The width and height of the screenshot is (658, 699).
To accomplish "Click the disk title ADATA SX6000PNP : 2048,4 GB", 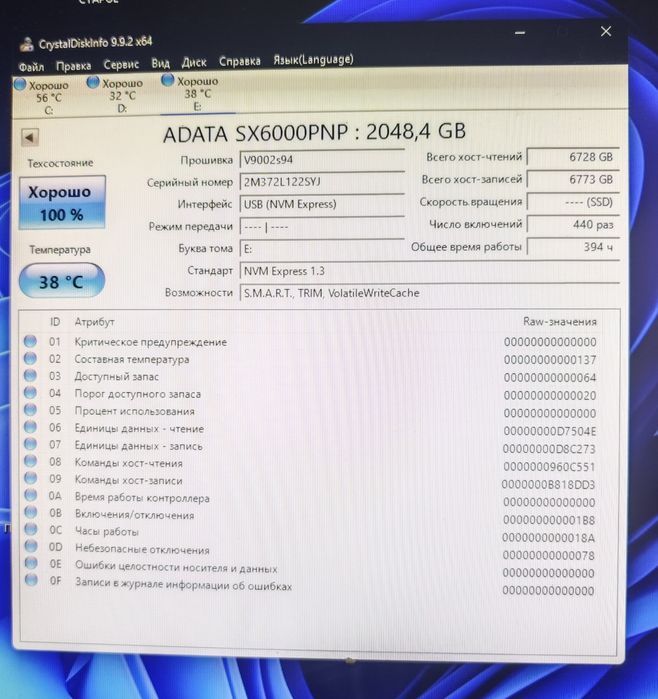I will point(314,132).
